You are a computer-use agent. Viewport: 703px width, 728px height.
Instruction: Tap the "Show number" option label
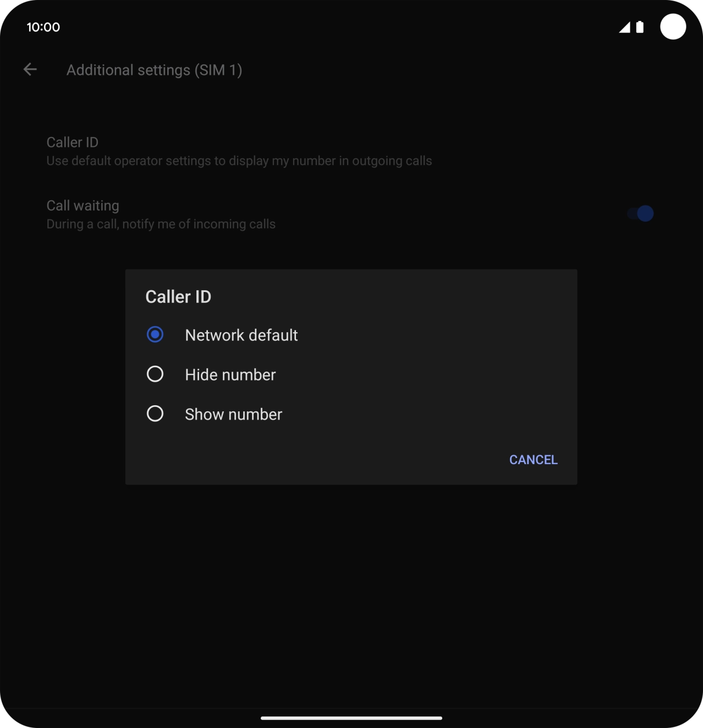pos(233,414)
